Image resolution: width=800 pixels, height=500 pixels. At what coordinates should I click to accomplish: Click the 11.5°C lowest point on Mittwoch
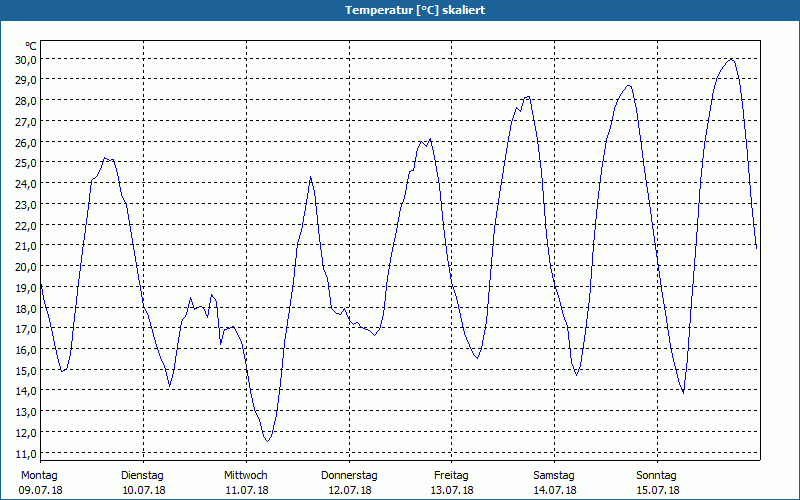pyautogui.click(x=267, y=441)
